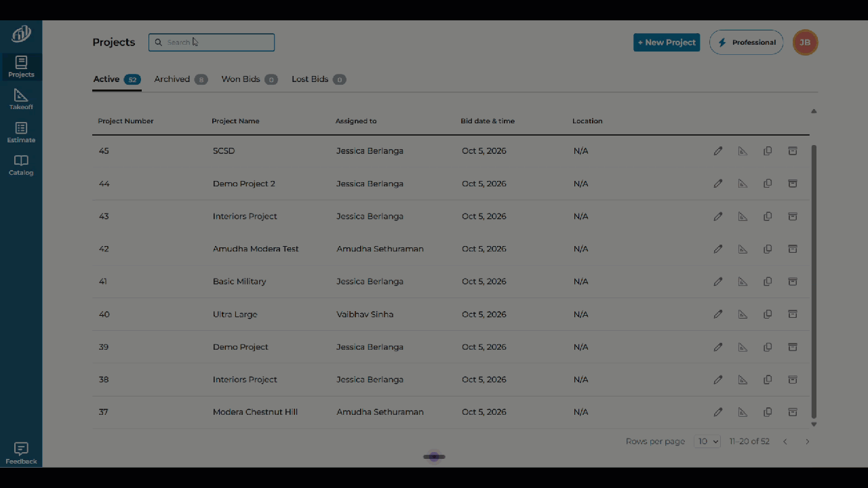868x488 pixels.
Task: Archive the SCSD project
Action: [793, 151]
